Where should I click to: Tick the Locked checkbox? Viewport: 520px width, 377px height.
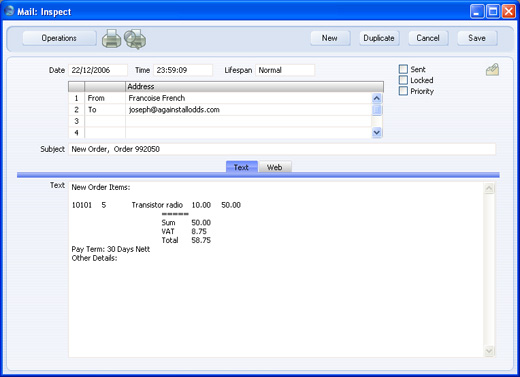[403, 80]
